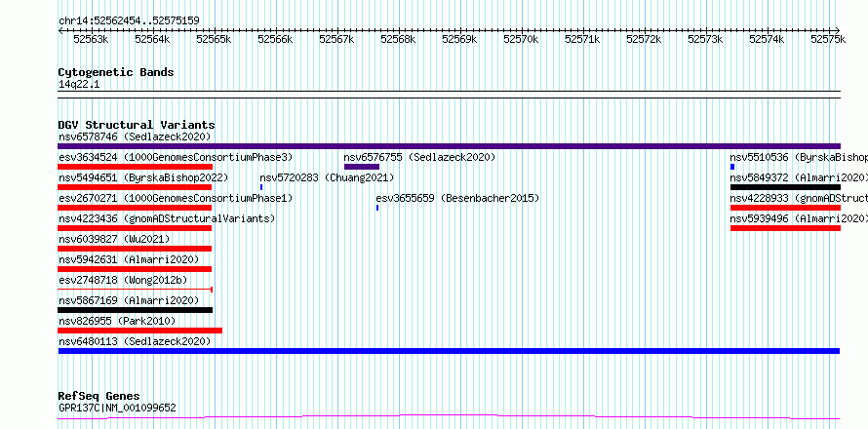Open the nsv6480113 (Sedlazeck2020) label
Screen dimensions: 868x429
[135, 341]
